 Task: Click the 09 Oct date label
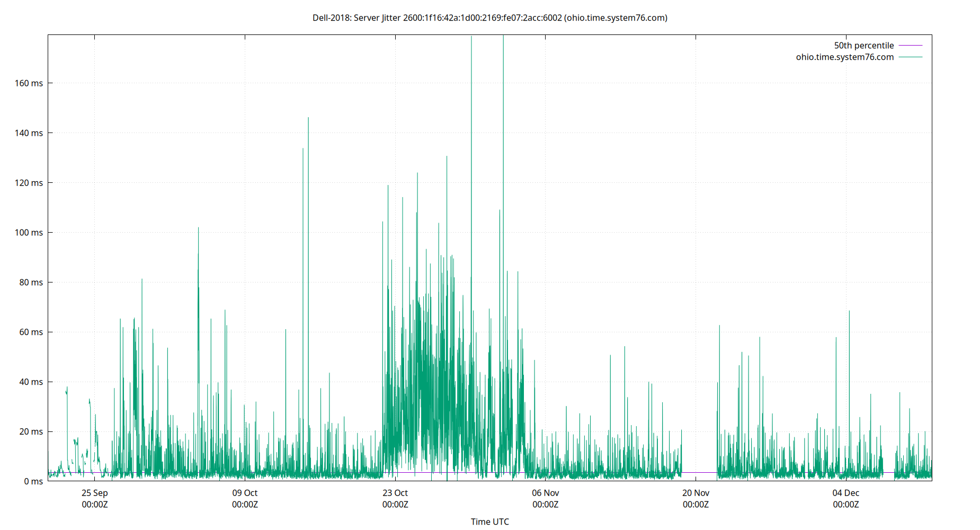[245, 493]
